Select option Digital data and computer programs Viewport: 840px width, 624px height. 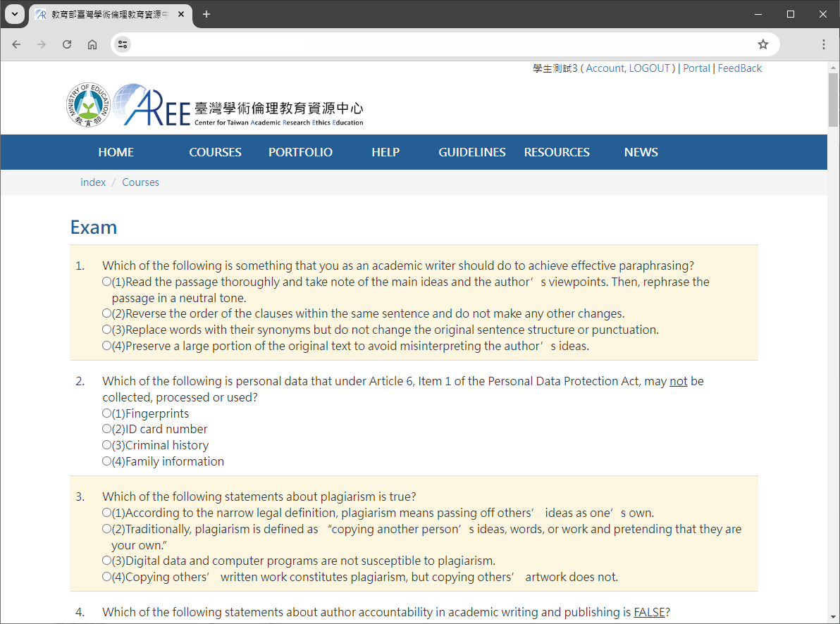click(106, 560)
